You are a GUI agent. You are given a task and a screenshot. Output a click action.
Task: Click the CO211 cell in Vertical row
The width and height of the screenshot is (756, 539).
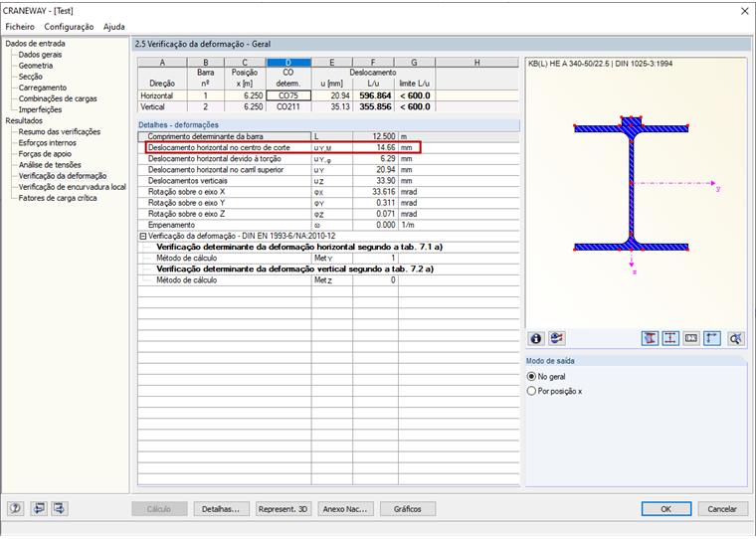288,106
